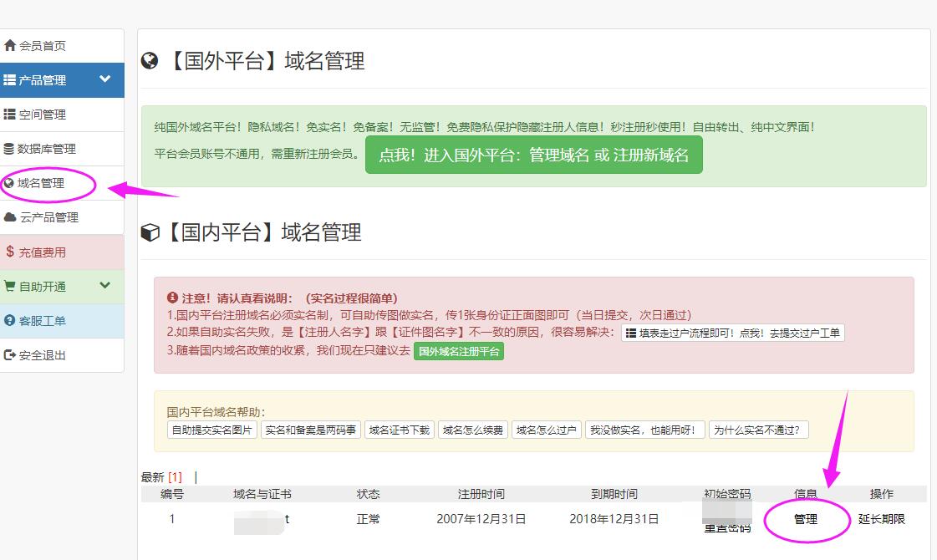
Task: Click 安全退出 to log out
Action: point(62,355)
